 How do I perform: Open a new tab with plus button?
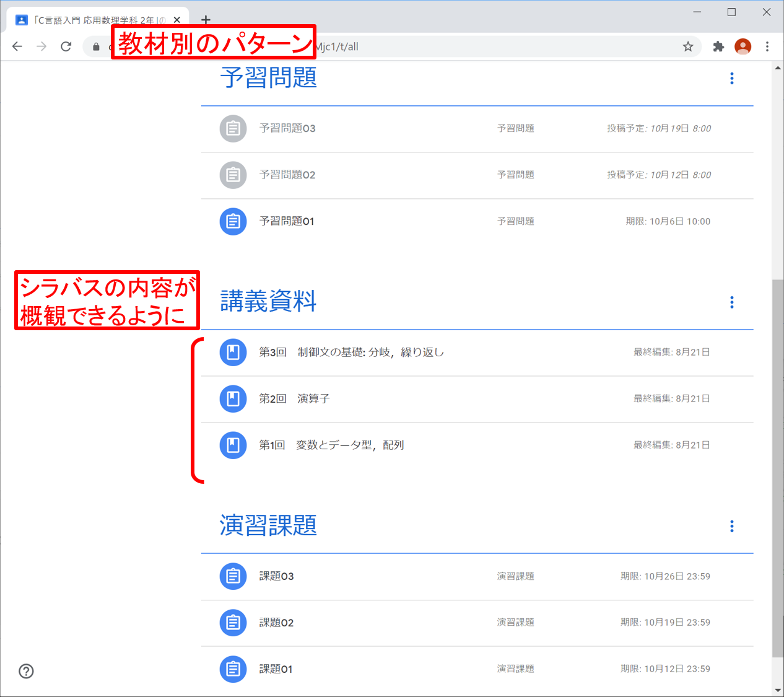point(206,20)
